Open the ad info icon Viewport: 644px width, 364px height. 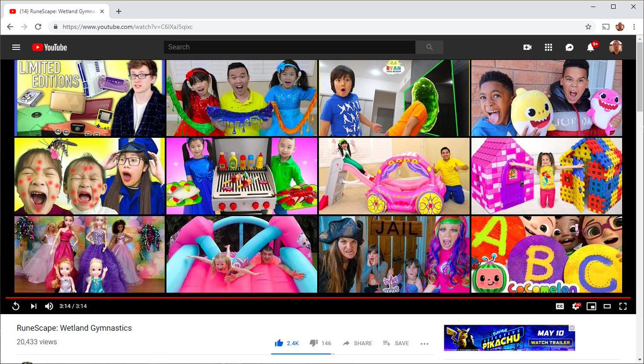click(x=572, y=328)
